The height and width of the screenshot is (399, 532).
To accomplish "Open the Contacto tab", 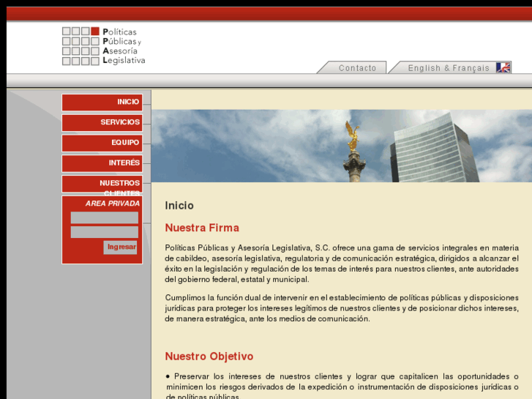I will (357, 68).
